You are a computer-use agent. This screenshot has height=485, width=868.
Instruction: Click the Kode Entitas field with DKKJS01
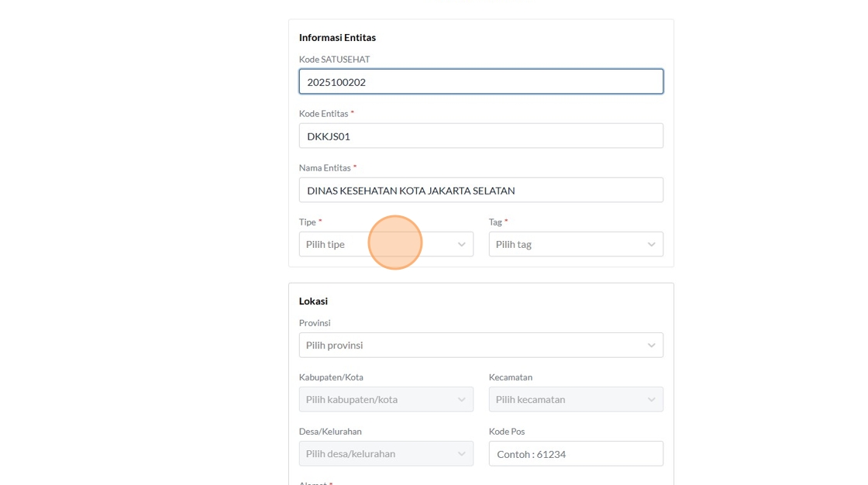(x=480, y=136)
